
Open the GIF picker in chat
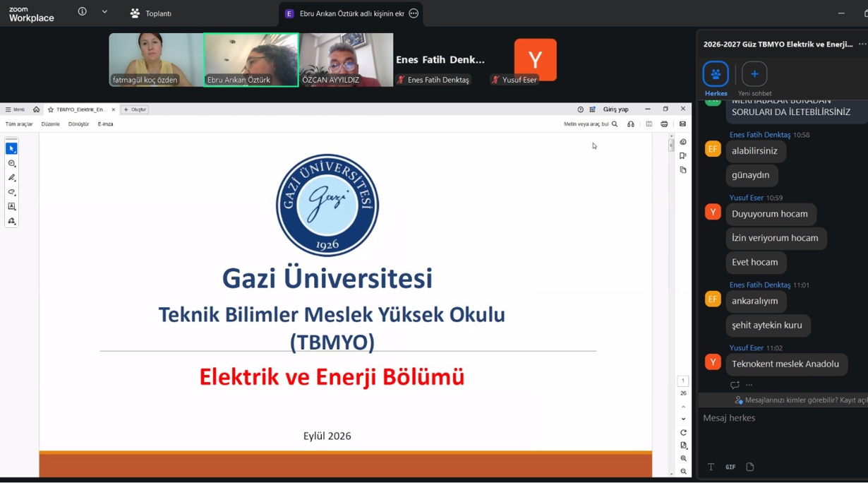[x=730, y=467]
